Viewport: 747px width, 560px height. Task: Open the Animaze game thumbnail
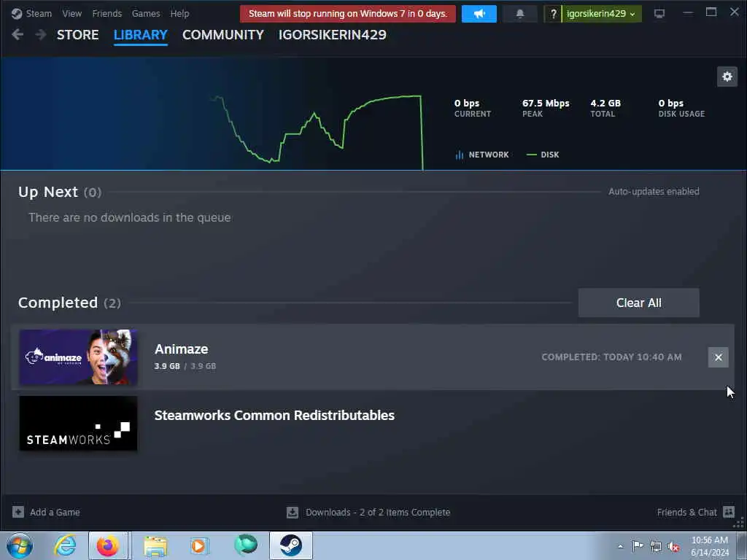[78, 357]
